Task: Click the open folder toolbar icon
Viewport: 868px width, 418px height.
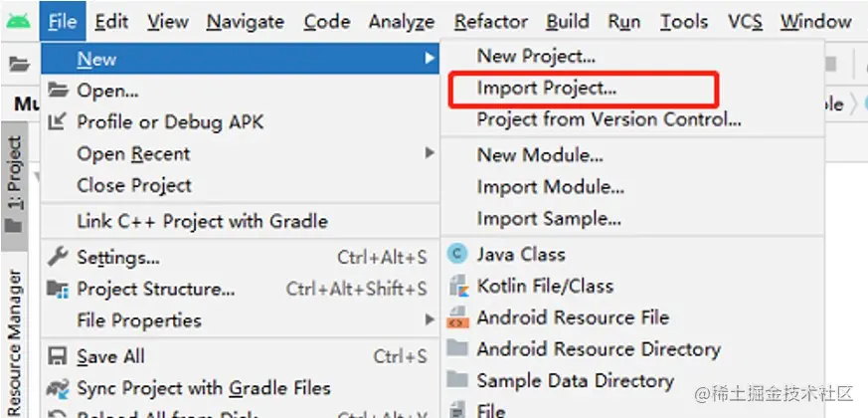Action: 19,65
